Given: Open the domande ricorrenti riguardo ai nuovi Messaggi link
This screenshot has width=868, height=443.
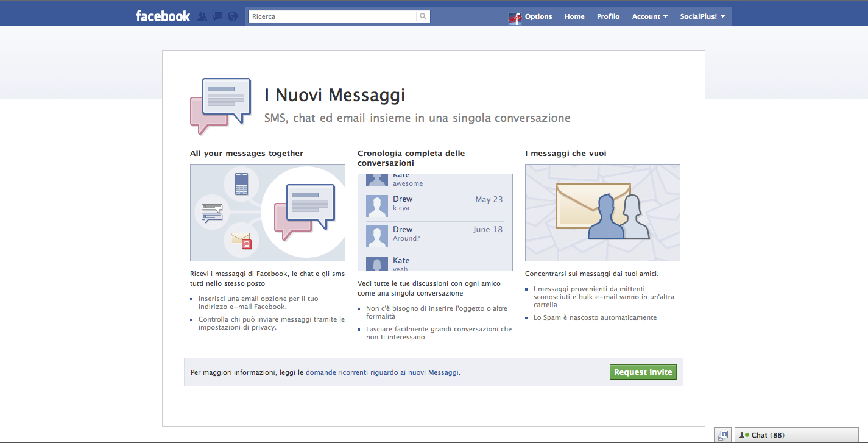Looking at the screenshot, I should tap(382, 372).
